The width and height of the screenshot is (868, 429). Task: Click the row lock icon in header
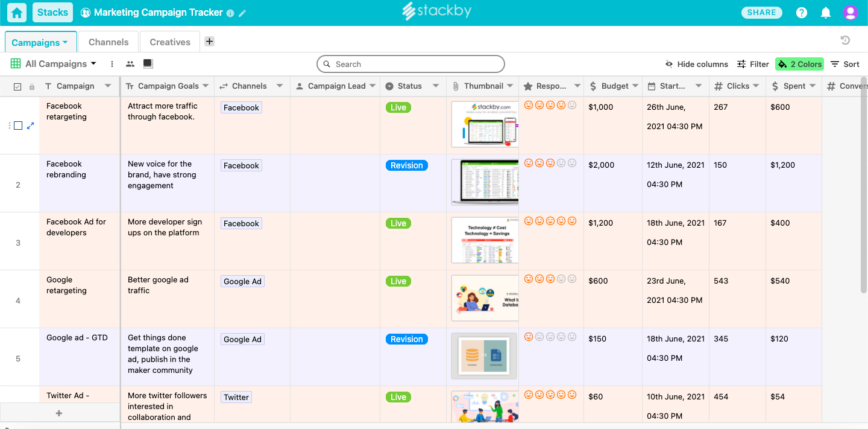click(32, 87)
